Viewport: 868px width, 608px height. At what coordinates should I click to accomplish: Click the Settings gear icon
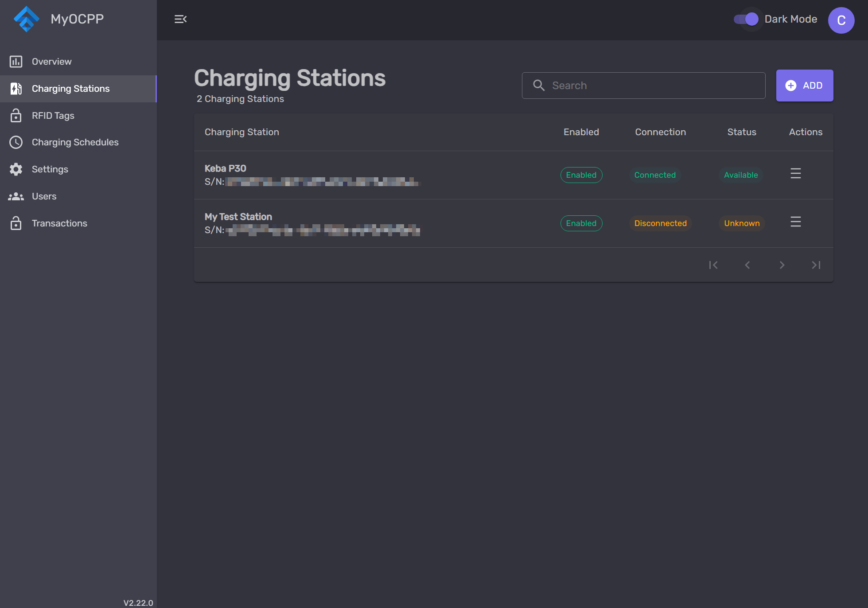pyautogui.click(x=16, y=169)
